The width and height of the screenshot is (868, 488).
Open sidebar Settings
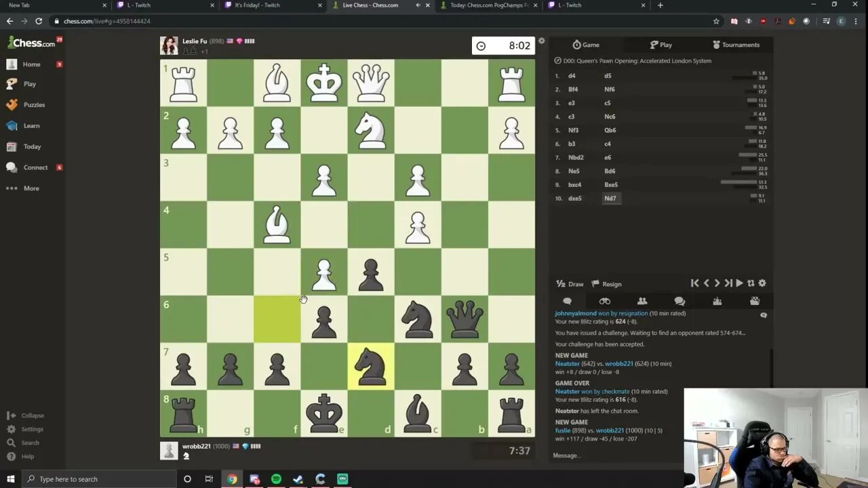26,429
